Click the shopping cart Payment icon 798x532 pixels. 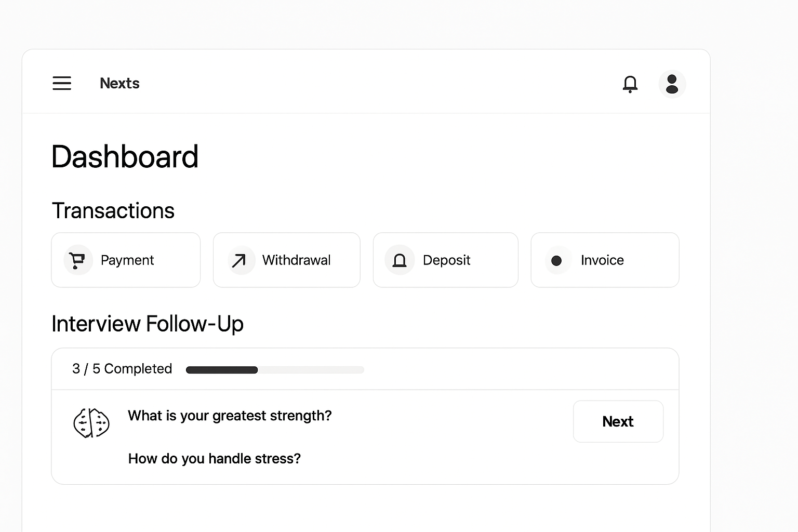(x=78, y=260)
